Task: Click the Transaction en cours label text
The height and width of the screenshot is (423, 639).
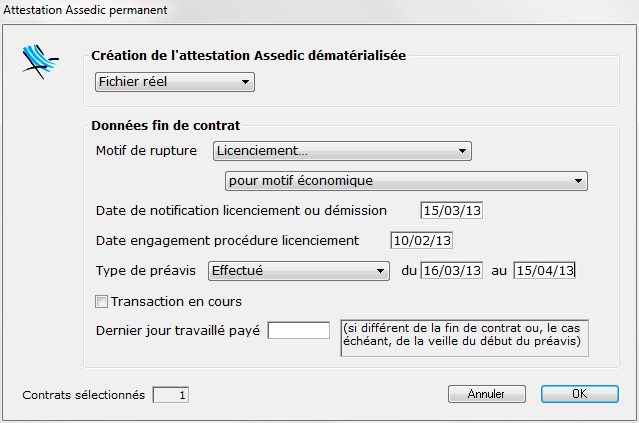Action: (x=176, y=302)
